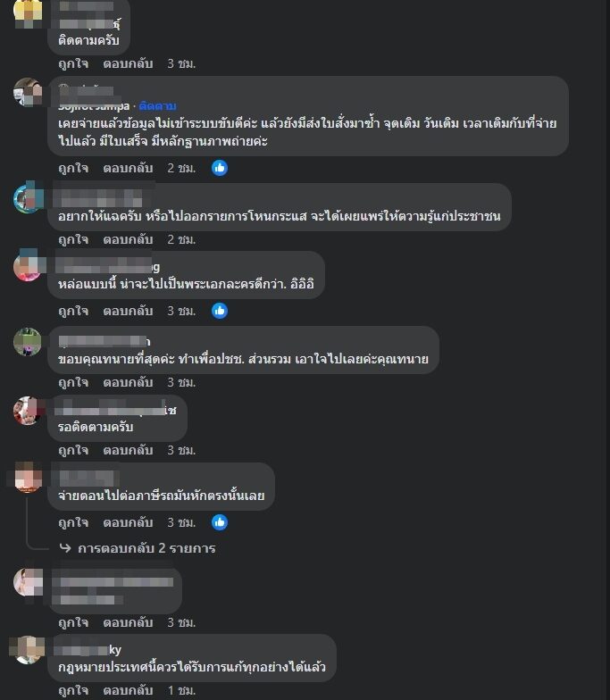Like the โหนกระแส comment
This screenshot has height=700, width=610.
coord(73,239)
